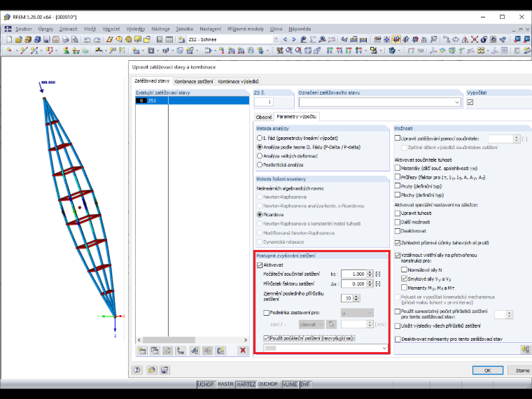Check Materiály stiffness factor checkbox
This screenshot has height=399, width=532.
pos(398,168)
